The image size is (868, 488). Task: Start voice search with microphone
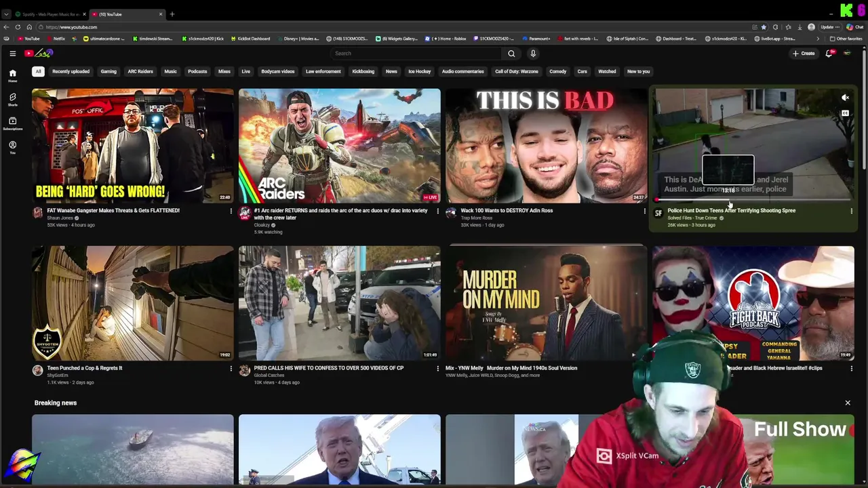533,54
